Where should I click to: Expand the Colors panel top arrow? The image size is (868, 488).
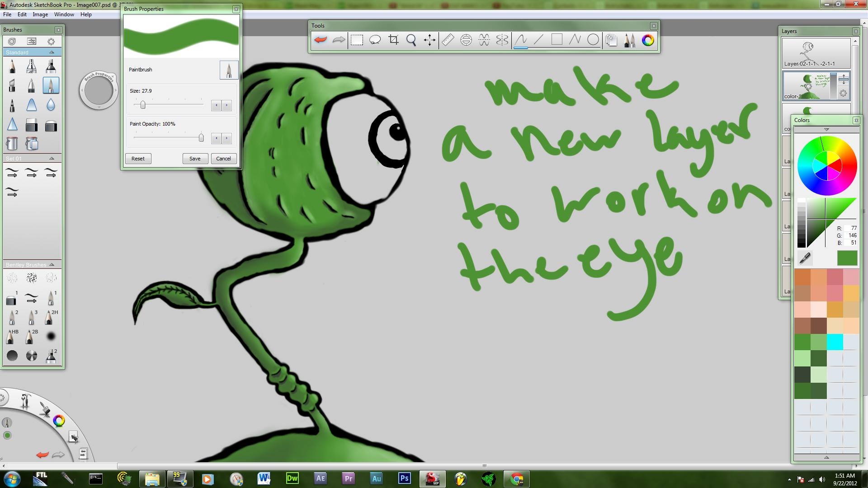[826, 130]
